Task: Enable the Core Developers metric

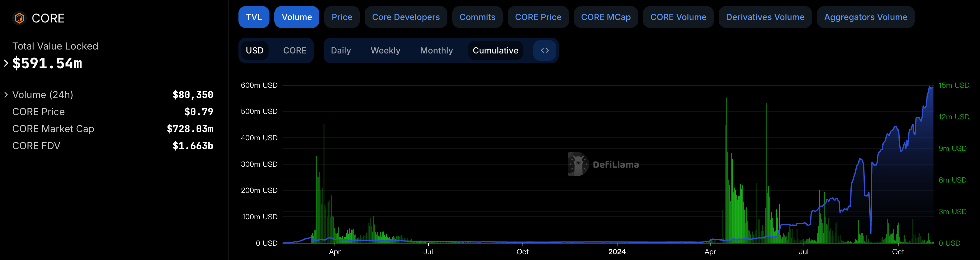Action: tap(405, 17)
